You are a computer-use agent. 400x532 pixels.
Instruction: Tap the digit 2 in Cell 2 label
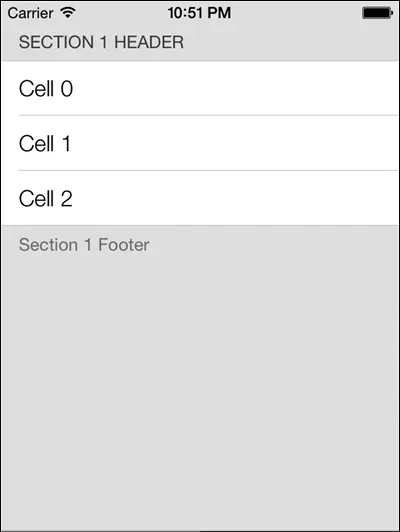click(x=66, y=198)
